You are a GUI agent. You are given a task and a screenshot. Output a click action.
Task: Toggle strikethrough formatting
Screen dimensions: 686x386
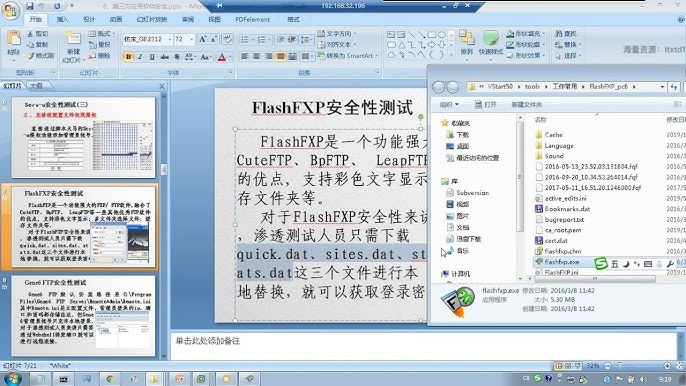[164, 57]
